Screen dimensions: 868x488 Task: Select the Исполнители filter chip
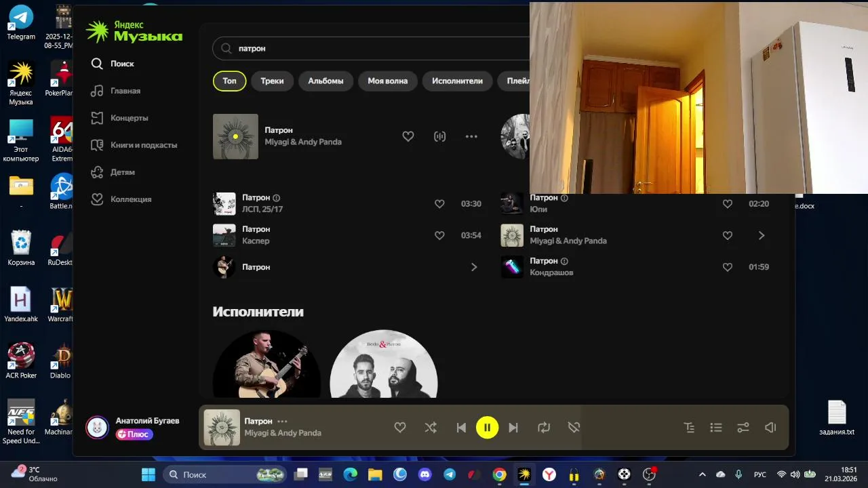pos(457,81)
